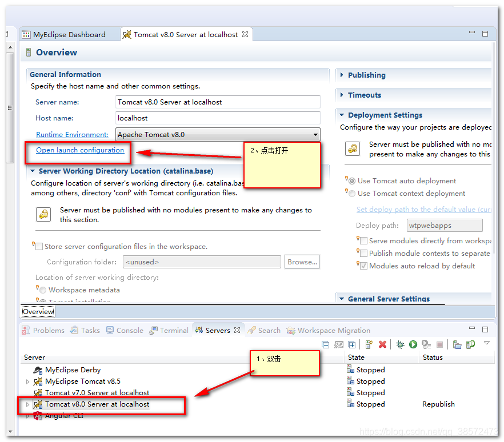Create a new server with toolbar icon

(x=369, y=345)
